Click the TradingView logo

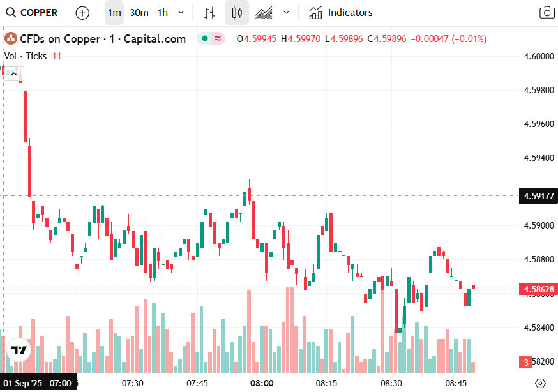[18, 351]
